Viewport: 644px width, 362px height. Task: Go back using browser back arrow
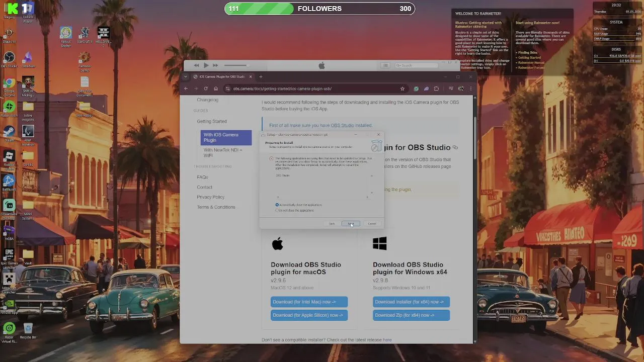[186, 88]
